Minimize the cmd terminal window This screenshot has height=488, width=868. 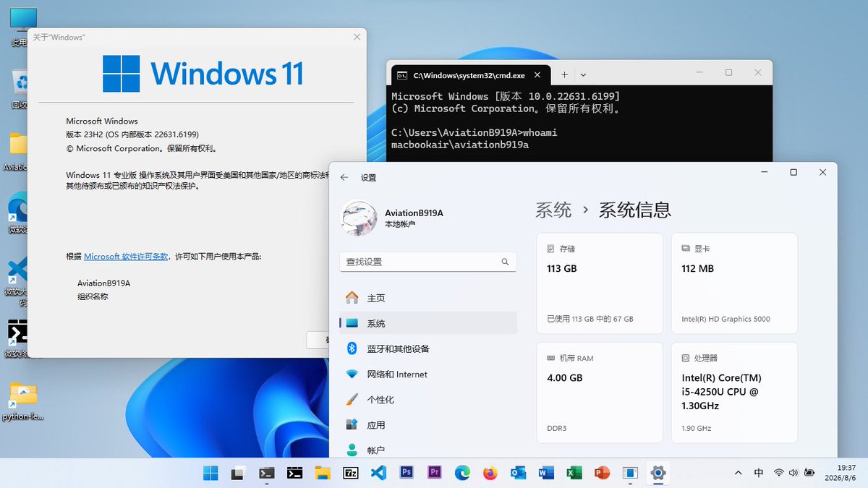pos(699,72)
